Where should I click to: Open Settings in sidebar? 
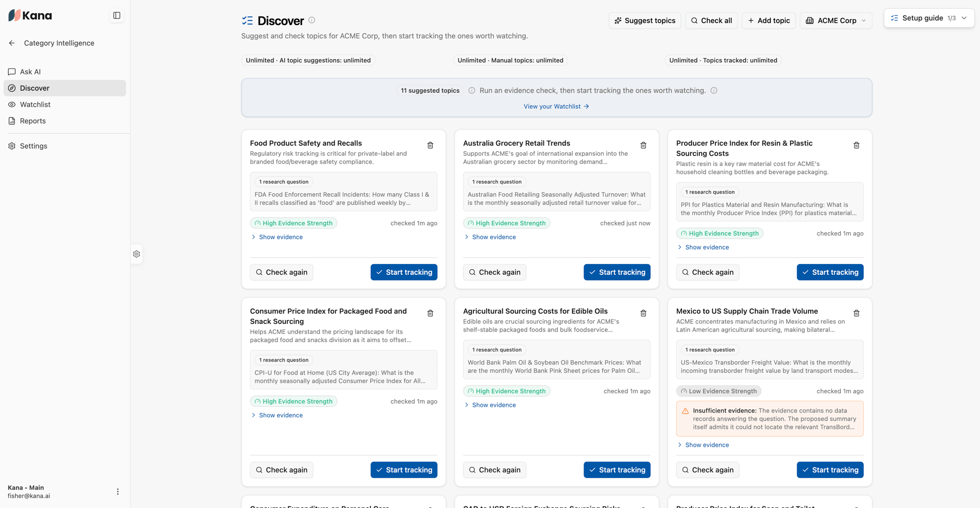(65, 146)
